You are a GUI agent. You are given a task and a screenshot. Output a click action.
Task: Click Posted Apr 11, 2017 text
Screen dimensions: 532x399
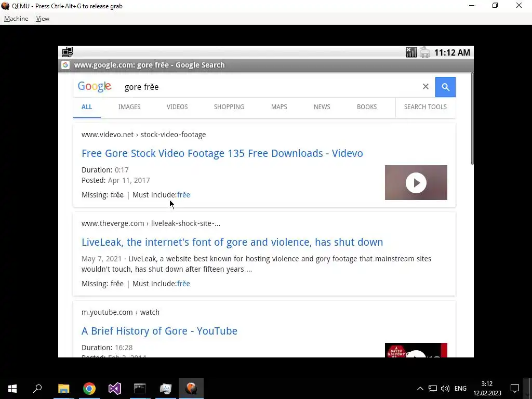[x=116, y=180]
